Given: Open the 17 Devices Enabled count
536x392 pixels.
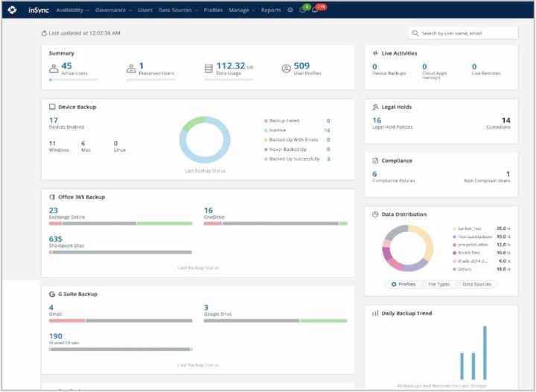Looking at the screenshot, I should [x=54, y=121].
